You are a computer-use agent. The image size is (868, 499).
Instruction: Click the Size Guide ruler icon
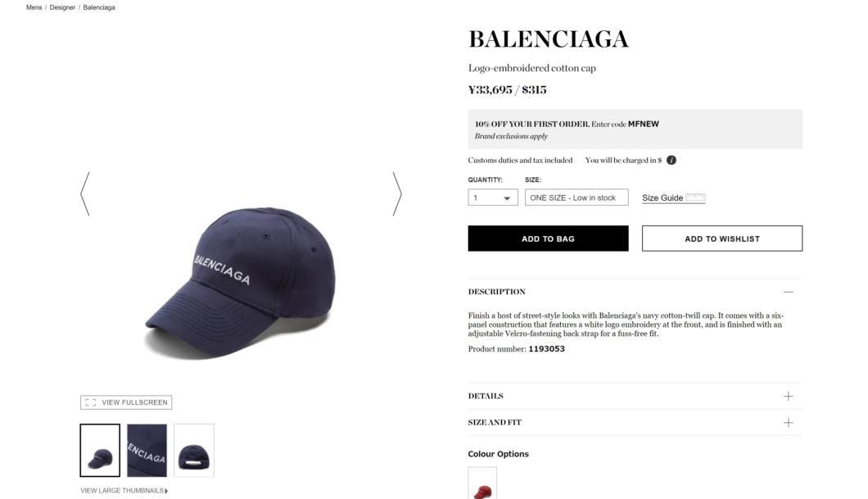point(695,197)
